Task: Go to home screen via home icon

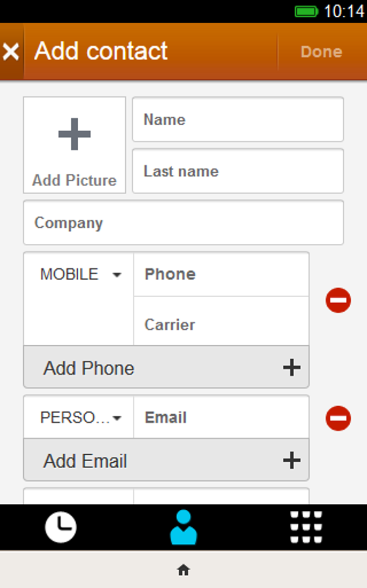Action: coord(183,570)
